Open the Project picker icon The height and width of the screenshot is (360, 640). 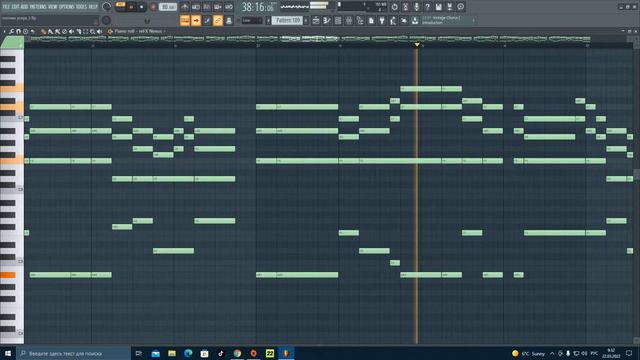[x=371, y=20]
